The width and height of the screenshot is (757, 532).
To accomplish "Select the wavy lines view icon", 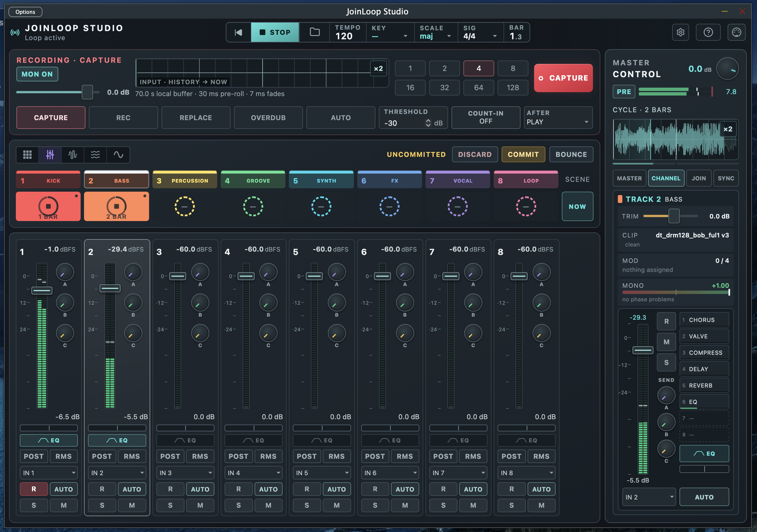I will click(x=95, y=155).
